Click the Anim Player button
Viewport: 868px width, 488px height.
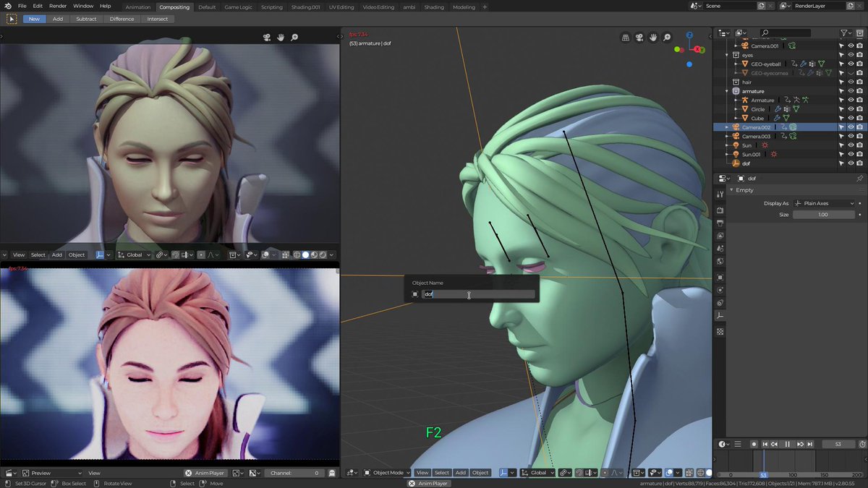[x=205, y=473]
